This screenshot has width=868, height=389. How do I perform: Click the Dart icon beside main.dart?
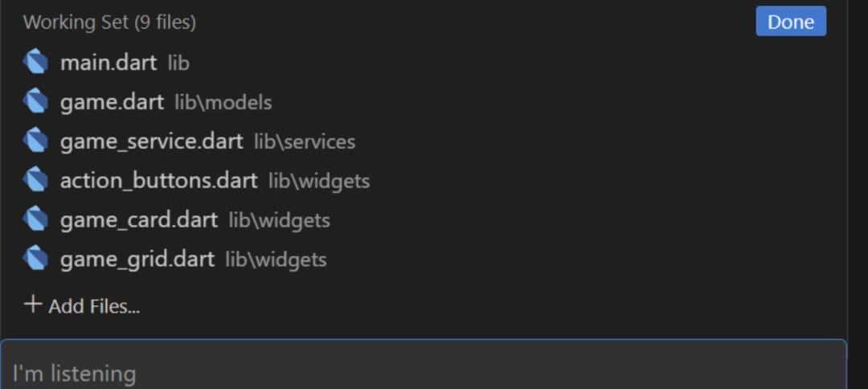pyautogui.click(x=35, y=62)
